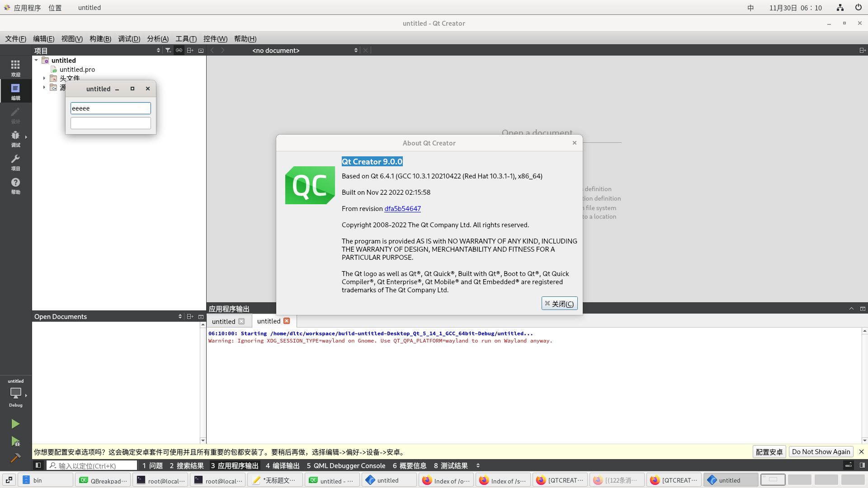
Task: Open the 5 QML Debugger Console pane
Action: (x=346, y=465)
